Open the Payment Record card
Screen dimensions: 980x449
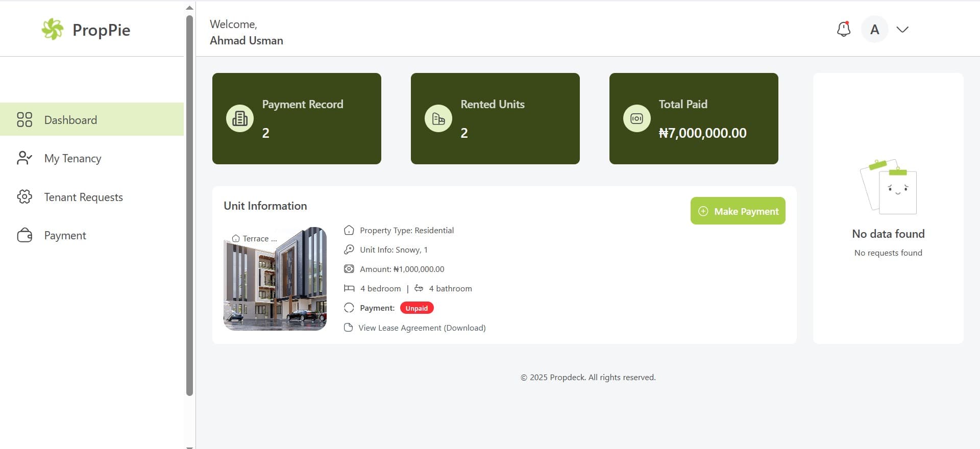[297, 118]
